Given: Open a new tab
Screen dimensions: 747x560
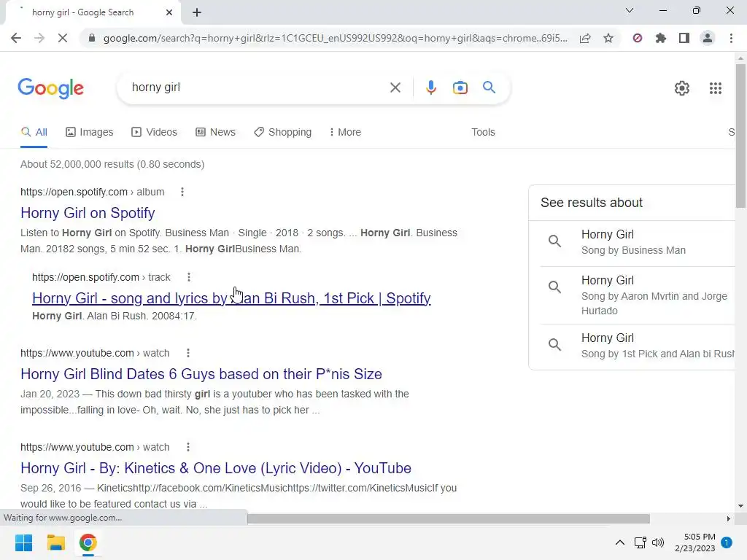Looking at the screenshot, I should coord(197,12).
